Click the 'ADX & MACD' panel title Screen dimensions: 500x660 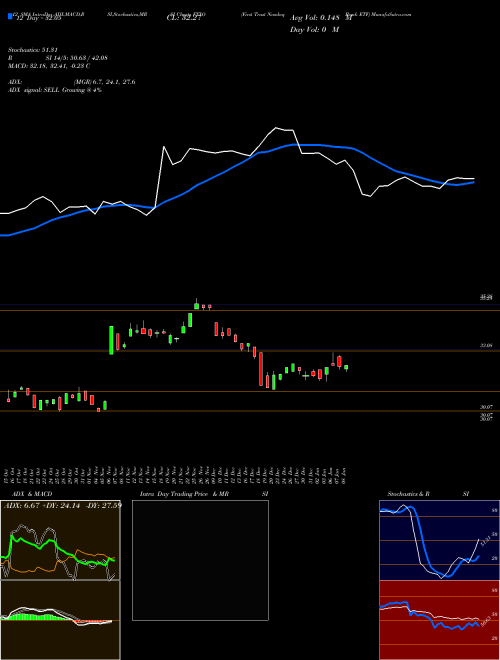[x=32, y=494]
